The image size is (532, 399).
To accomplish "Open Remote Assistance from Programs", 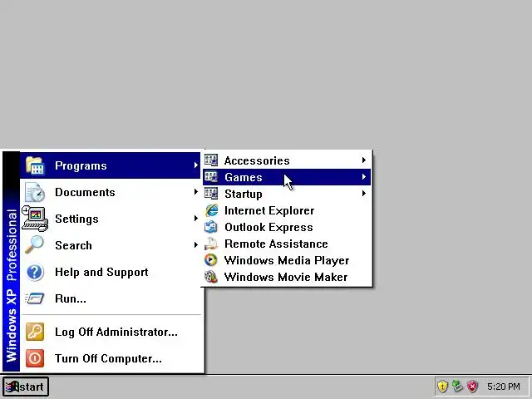I will pyautogui.click(x=287, y=244).
